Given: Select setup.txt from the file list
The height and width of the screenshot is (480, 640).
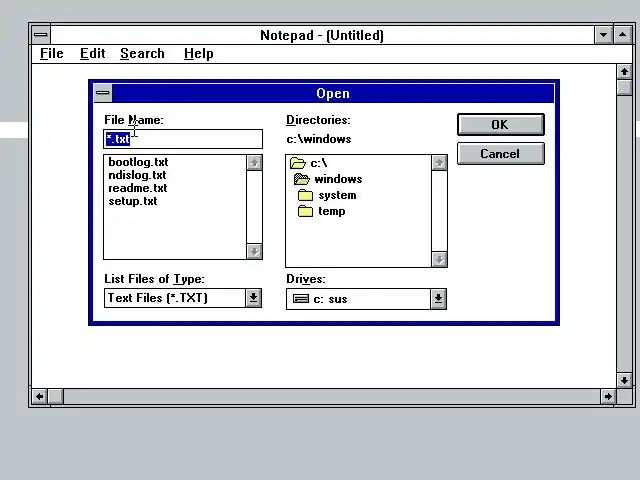Looking at the screenshot, I should point(133,201).
